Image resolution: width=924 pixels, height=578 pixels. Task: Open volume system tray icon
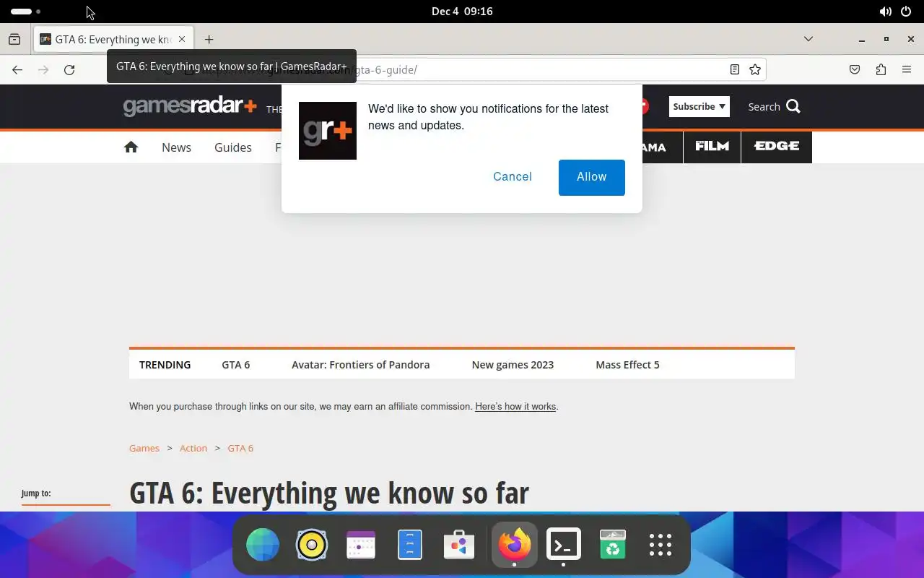pyautogui.click(x=885, y=12)
